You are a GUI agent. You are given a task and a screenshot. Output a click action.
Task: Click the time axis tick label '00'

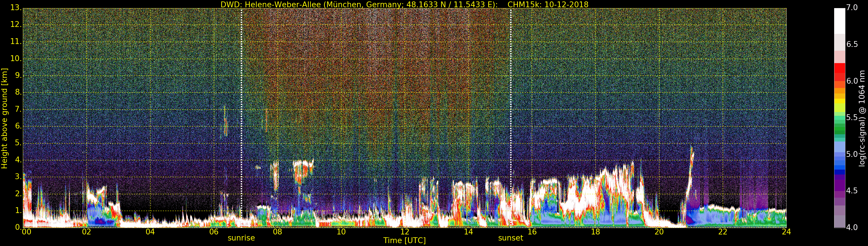point(26,232)
